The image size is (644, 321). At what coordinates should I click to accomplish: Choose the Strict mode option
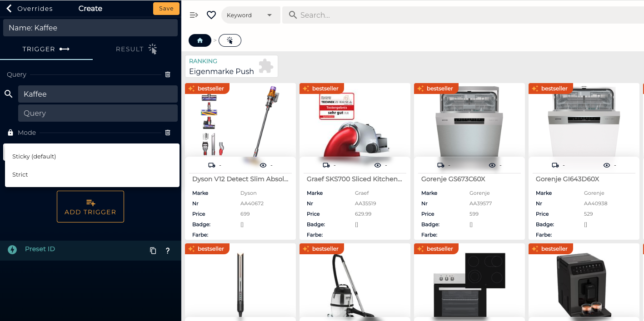pos(20,174)
